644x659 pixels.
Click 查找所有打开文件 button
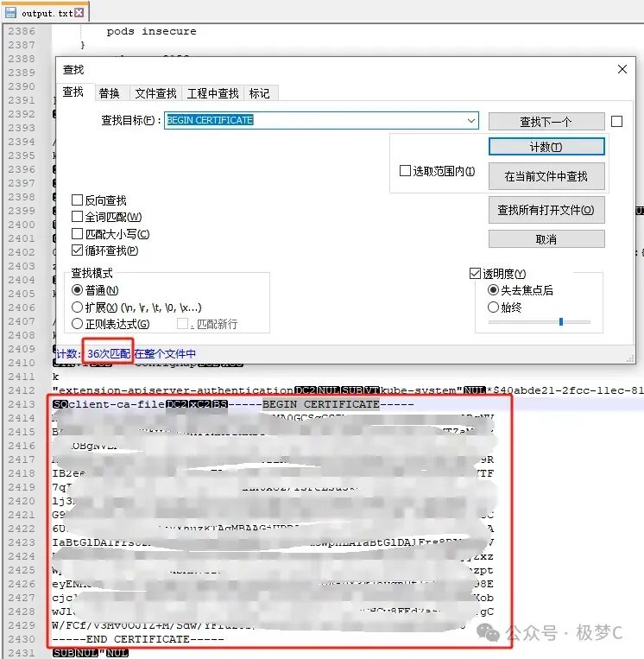coord(546,210)
